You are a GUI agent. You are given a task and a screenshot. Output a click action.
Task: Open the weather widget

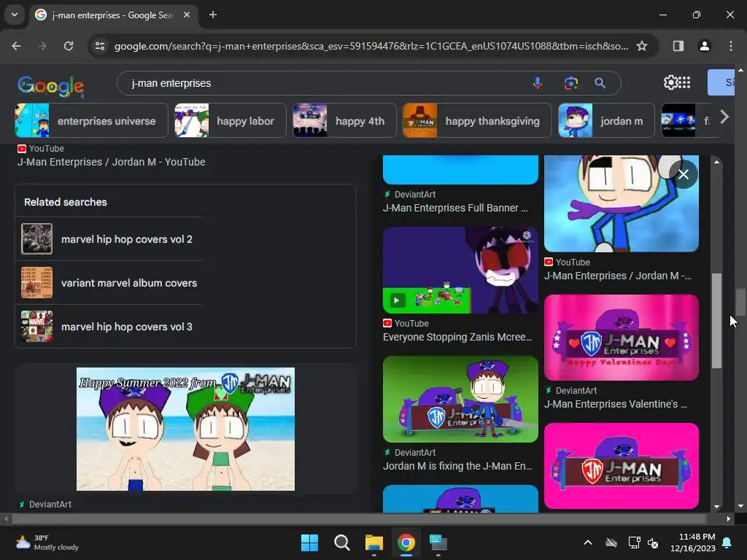pyautogui.click(x=47, y=542)
